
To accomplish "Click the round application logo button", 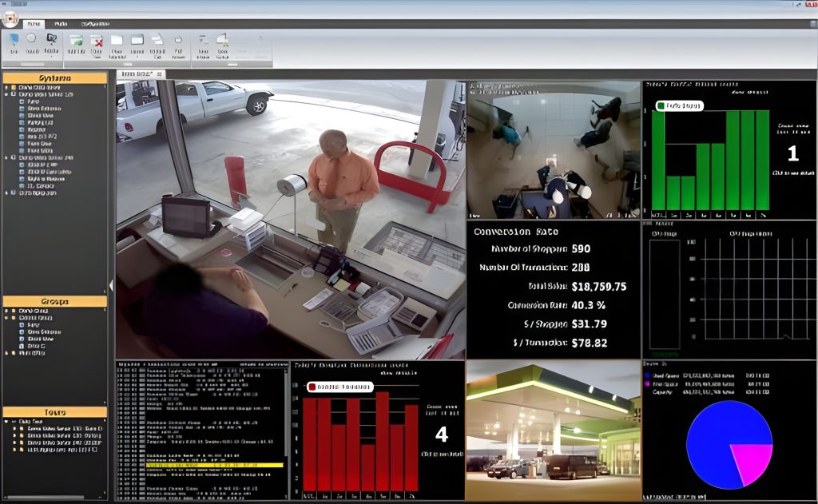I will 10,19.
